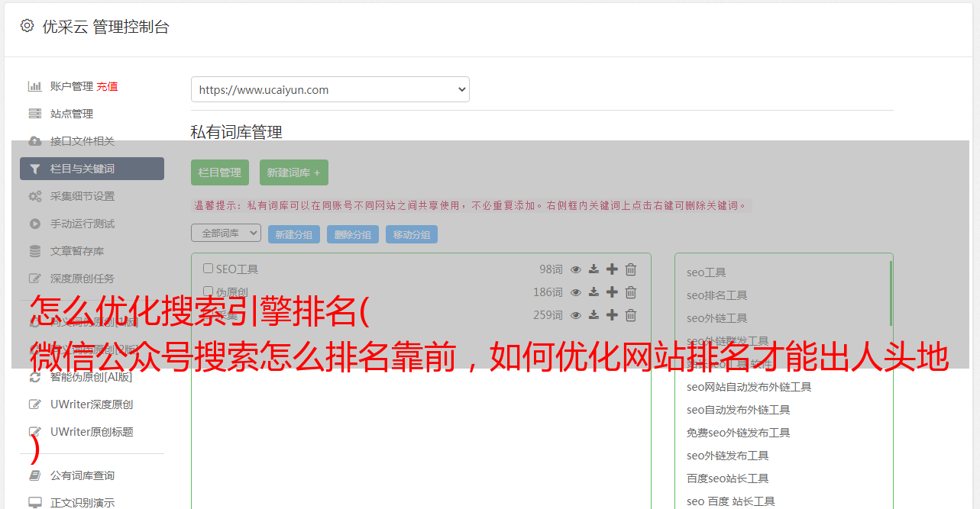
Task: Select keyword 'seo工具' in the right list
Action: tap(706, 272)
